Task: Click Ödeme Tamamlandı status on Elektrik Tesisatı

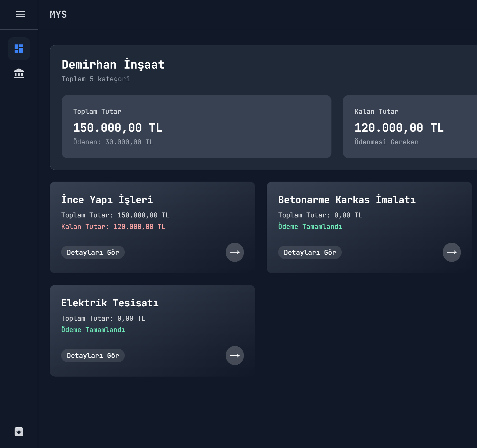Action: [93, 330]
